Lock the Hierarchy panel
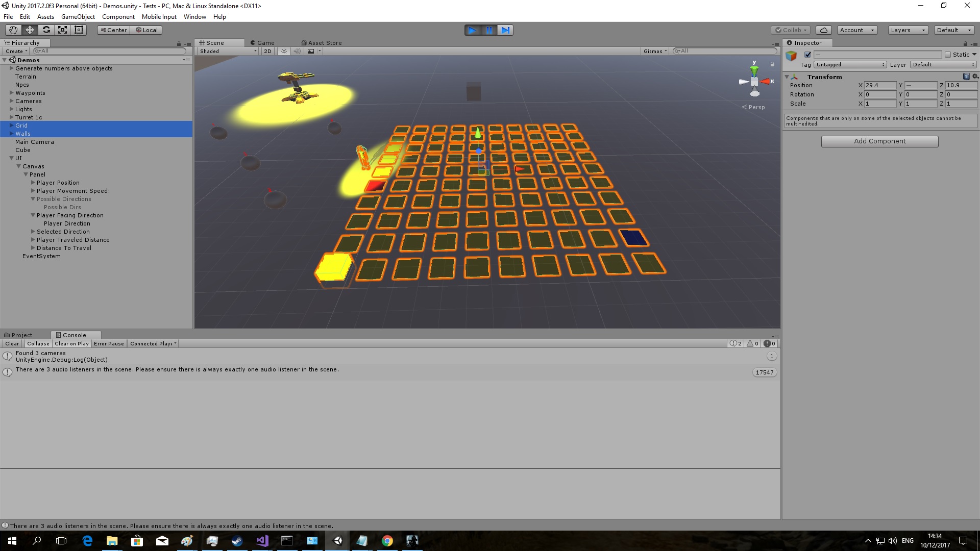Image resolution: width=980 pixels, height=551 pixels. [x=179, y=43]
